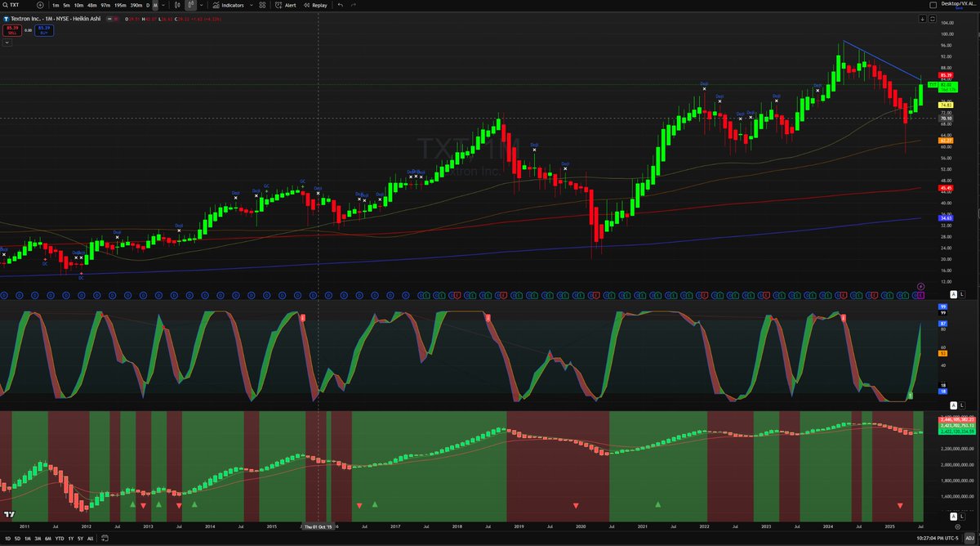This screenshot has height=546, width=980.
Task: Click the SELL 85.39 button
Action: [x=11, y=29]
